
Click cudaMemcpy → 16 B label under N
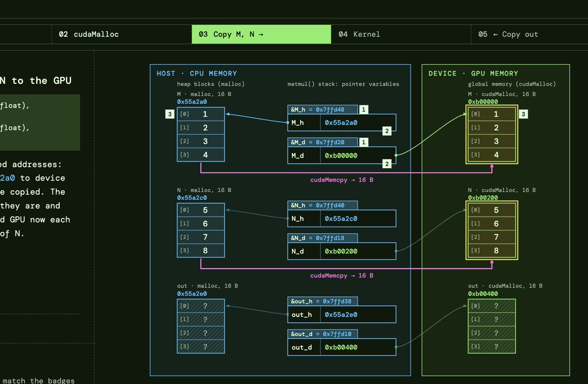(x=342, y=276)
